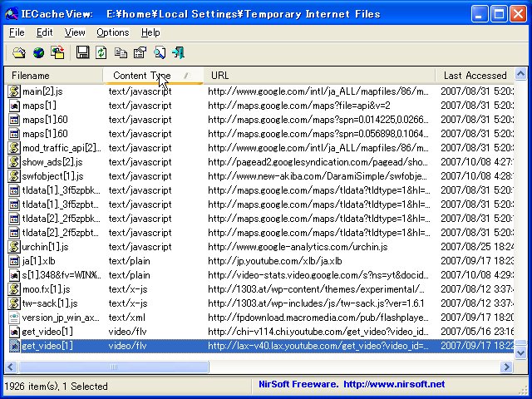Sort by the Content Type column header

coord(153,76)
